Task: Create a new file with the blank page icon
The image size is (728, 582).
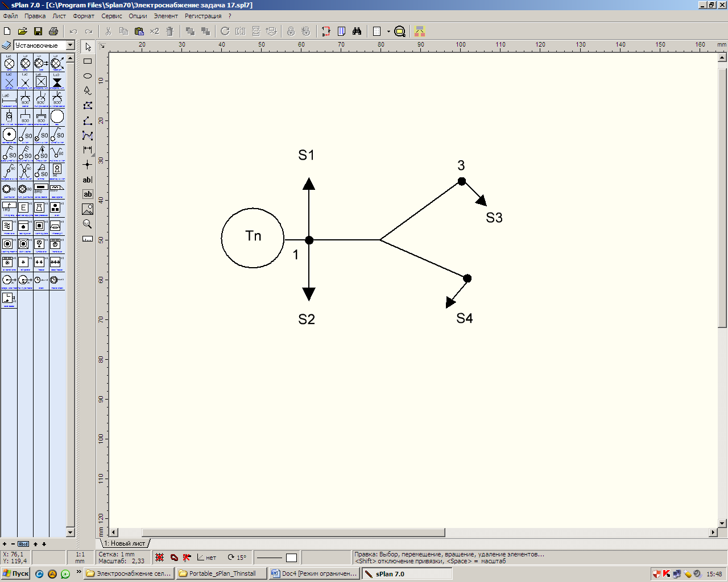Action: pos(7,31)
